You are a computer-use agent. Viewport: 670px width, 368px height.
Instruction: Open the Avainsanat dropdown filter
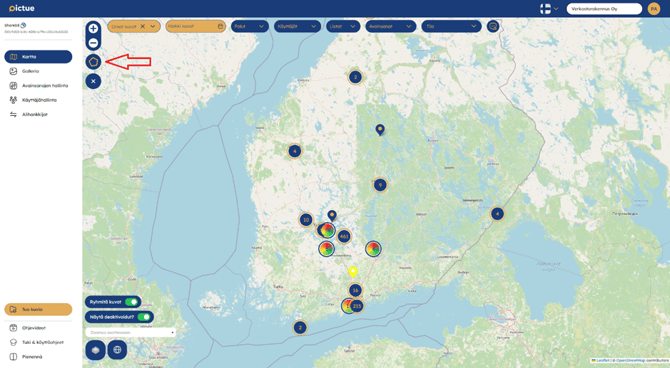[x=391, y=26]
